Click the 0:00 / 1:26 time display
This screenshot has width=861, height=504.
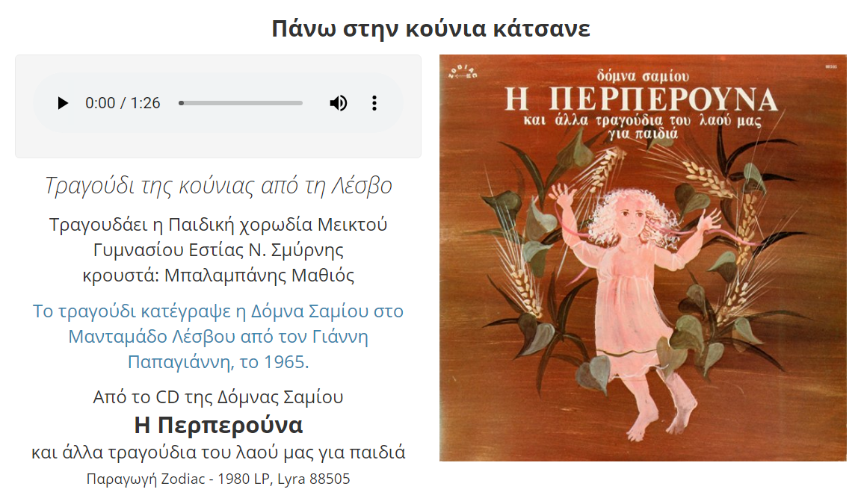click(x=123, y=103)
